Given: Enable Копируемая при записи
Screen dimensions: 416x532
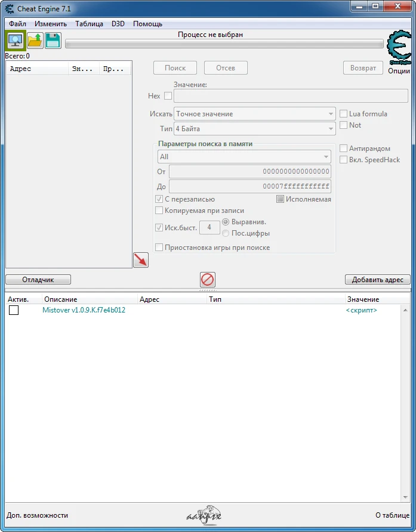Looking at the screenshot, I should [x=159, y=211].
